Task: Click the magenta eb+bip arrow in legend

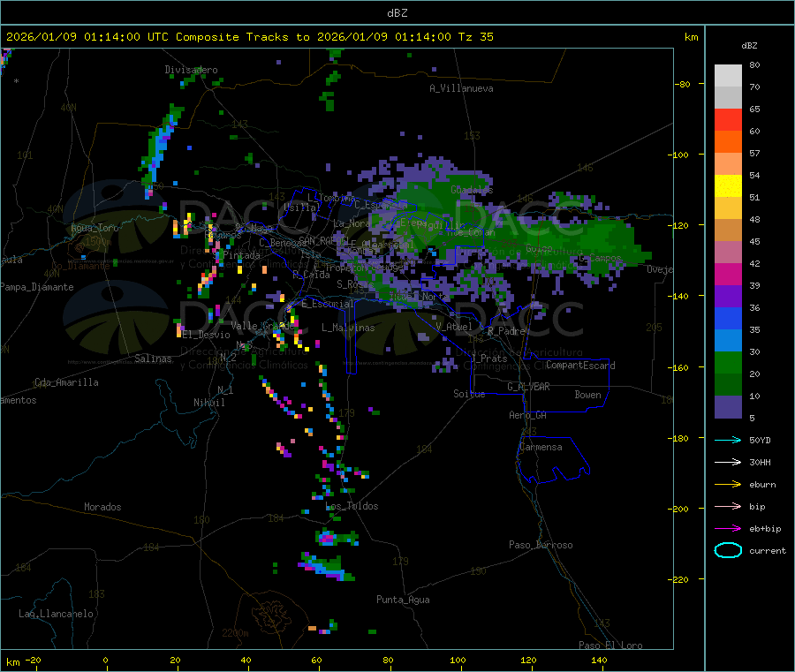Action: (728, 528)
